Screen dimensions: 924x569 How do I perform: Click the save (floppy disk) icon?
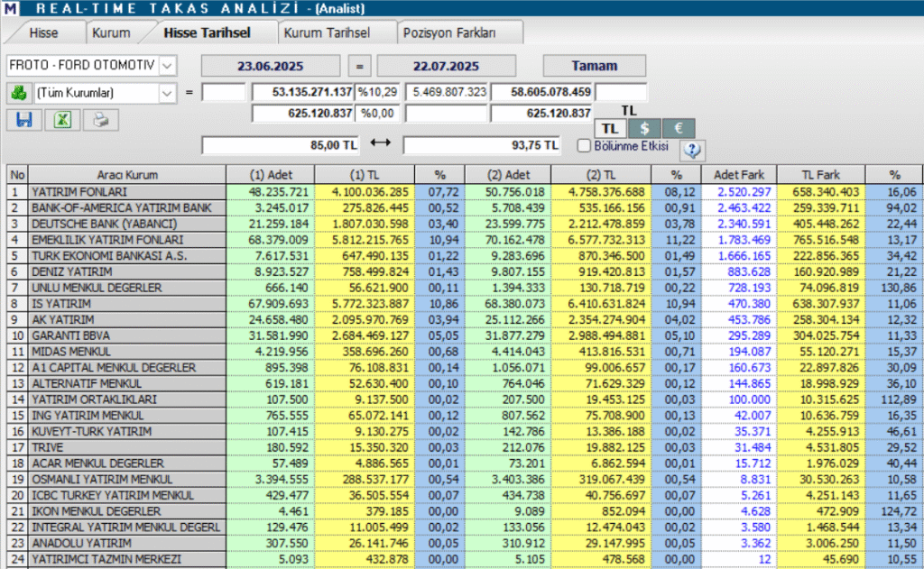[x=24, y=120]
